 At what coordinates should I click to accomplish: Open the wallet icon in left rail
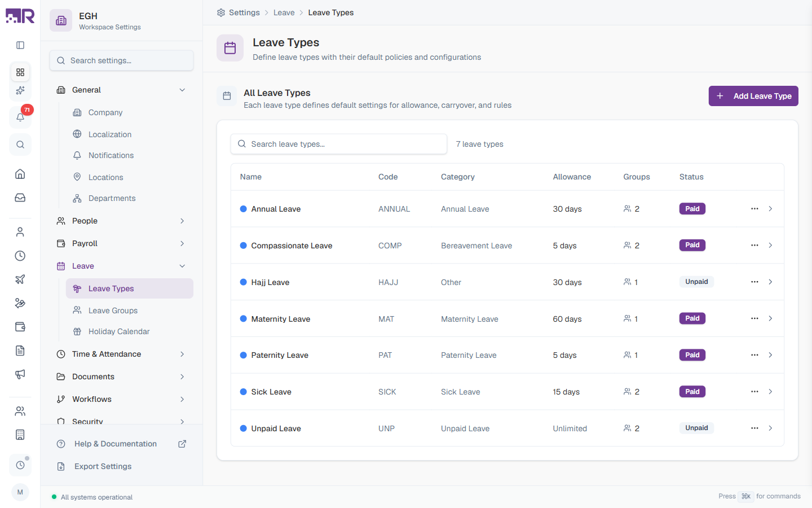click(20, 327)
